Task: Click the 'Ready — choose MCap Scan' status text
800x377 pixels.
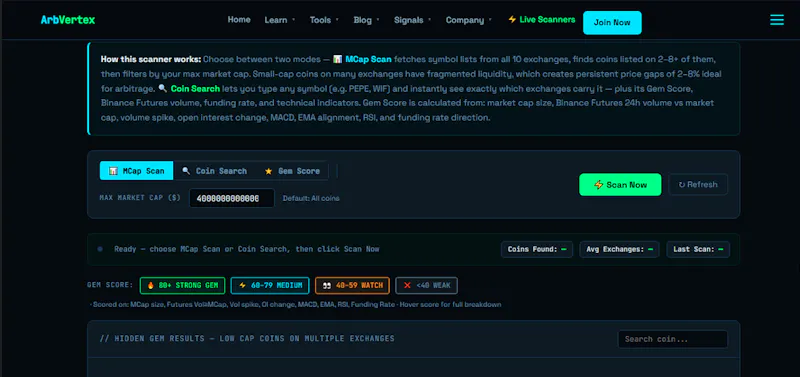Action: pos(247,249)
